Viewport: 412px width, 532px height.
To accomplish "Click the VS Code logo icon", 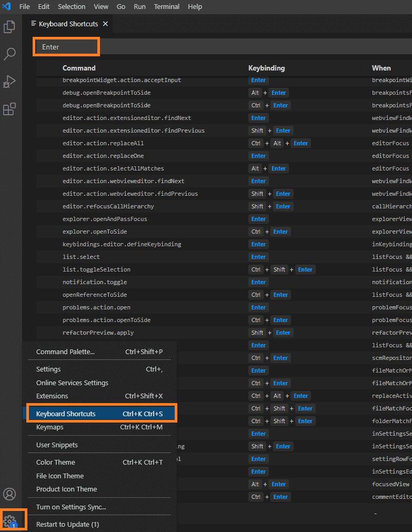I will click(x=7, y=7).
